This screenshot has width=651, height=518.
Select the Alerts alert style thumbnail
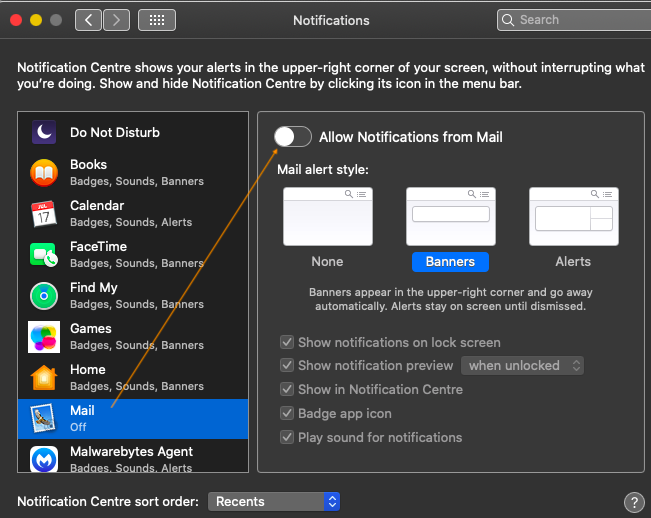click(x=573, y=216)
